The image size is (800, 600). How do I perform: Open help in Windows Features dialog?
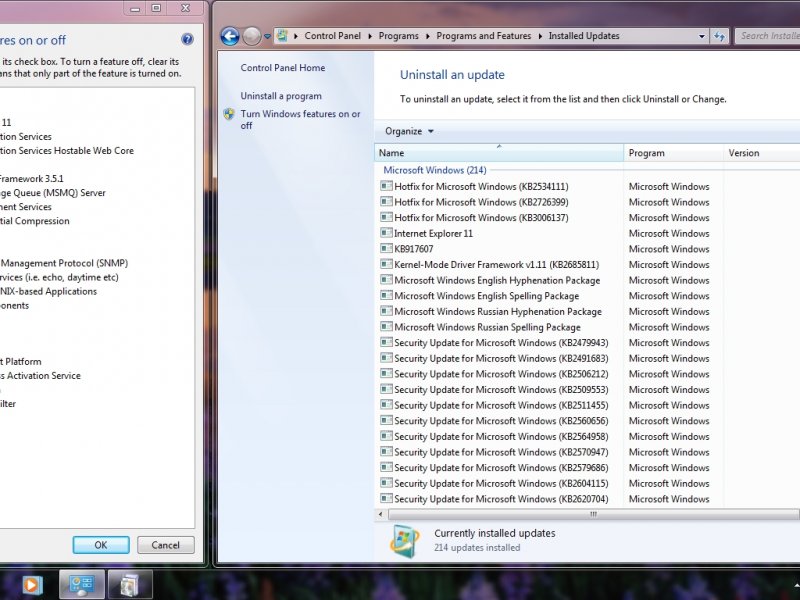(187, 39)
